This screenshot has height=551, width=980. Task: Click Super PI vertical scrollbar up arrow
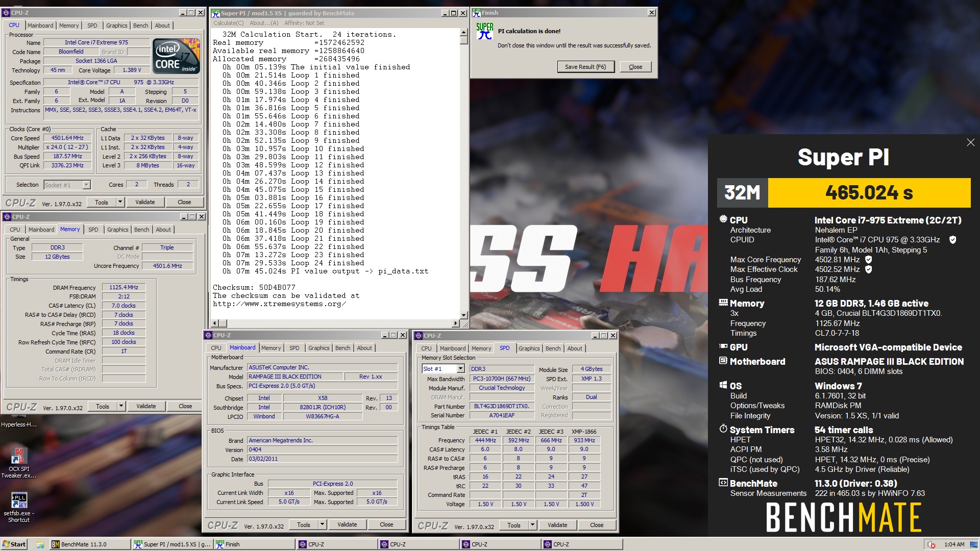[463, 33]
